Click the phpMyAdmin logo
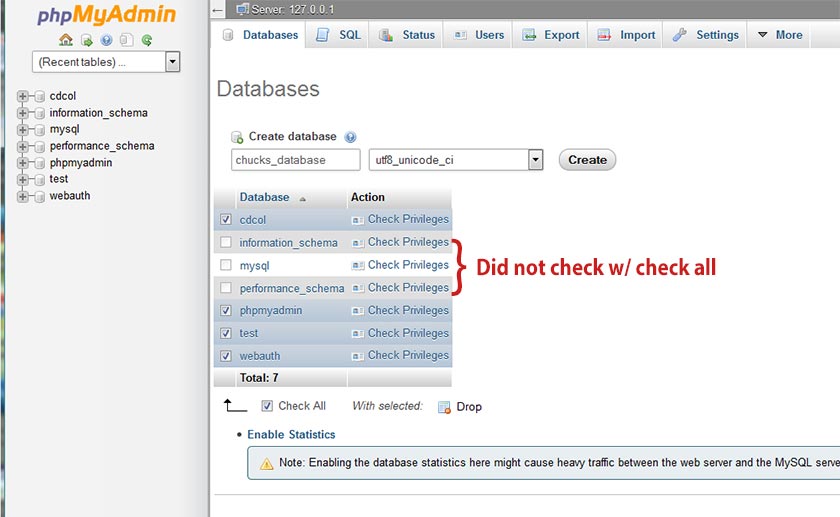The width and height of the screenshot is (840, 517). [x=107, y=14]
